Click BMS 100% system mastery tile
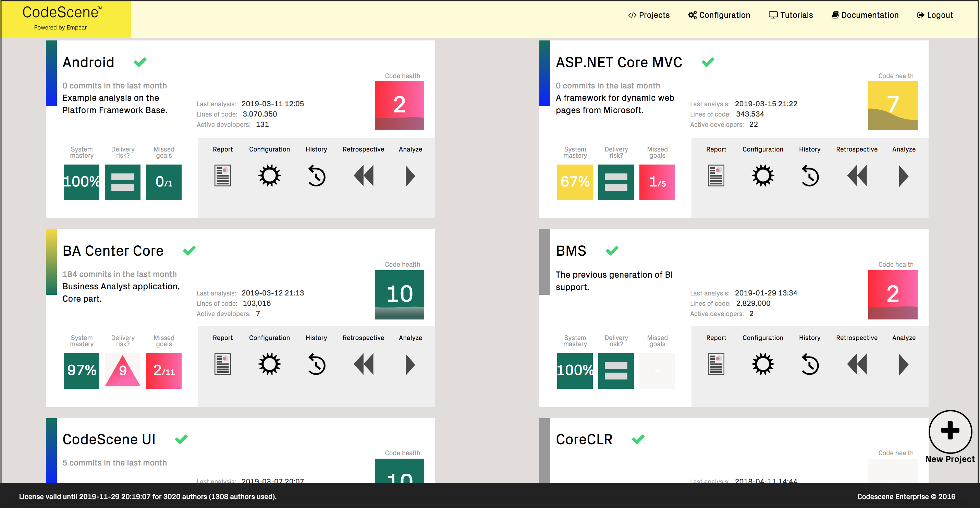The width and height of the screenshot is (980, 508). point(575,371)
